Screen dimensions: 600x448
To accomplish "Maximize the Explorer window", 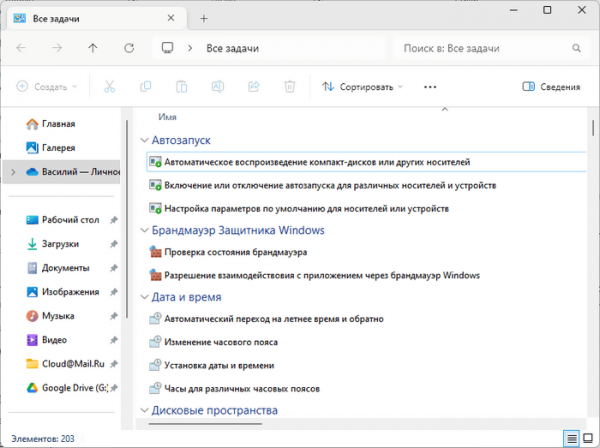I will [x=547, y=10].
